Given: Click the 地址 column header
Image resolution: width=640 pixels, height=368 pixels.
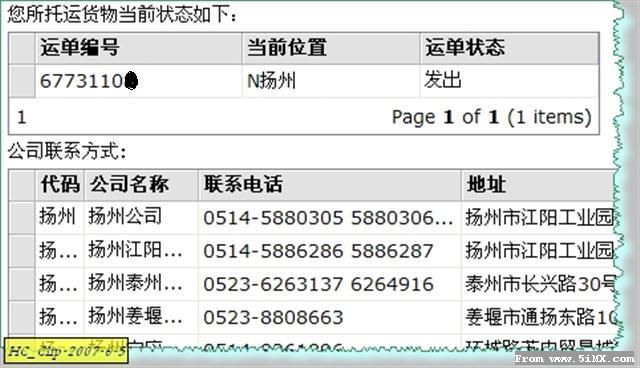Looking at the screenshot, I should 539,185.
